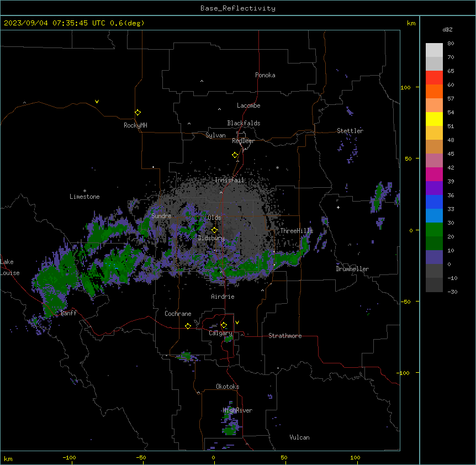476x465 pixels.
Task: Select the Limestone label
Action: coord(84,197)
